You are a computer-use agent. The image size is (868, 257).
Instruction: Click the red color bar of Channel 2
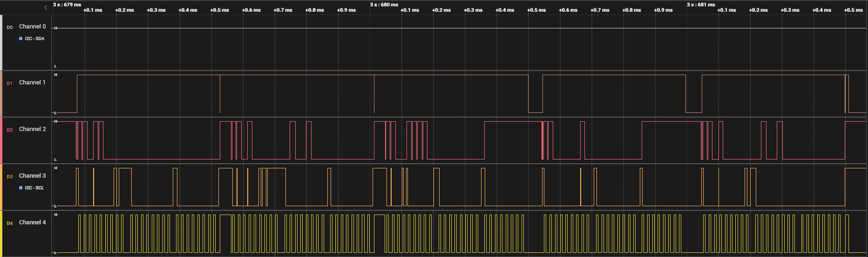(x=1, y=140)
